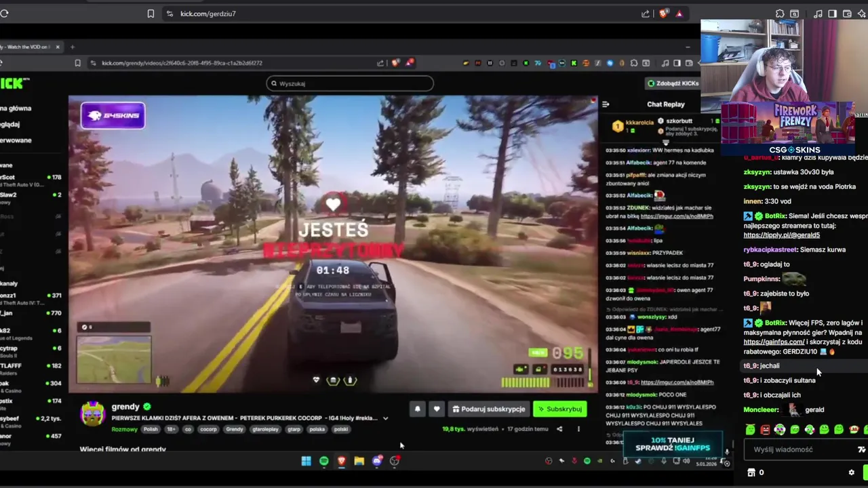
Task: Expand the leaderboard with down arrow
Action: point(665,143)
